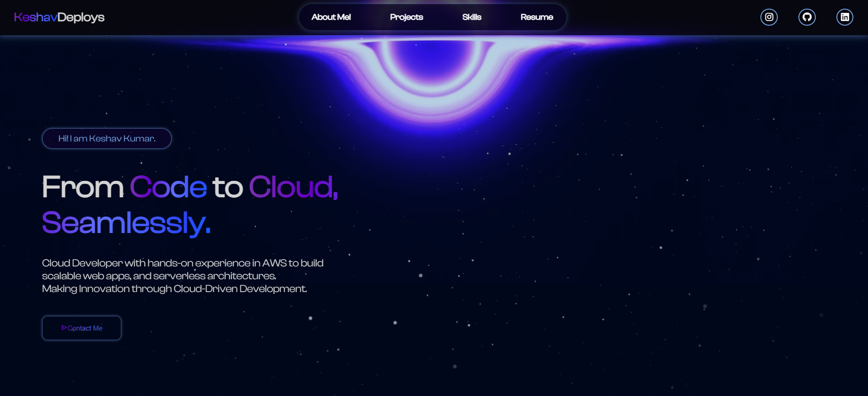The width and height of the screenshot is (868, 396).
Task: Jump to the Skills section
Action: point(472,17)
